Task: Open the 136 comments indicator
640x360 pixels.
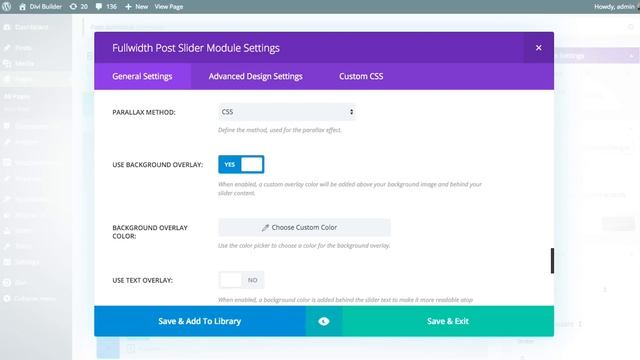Action: pos(106,7)
